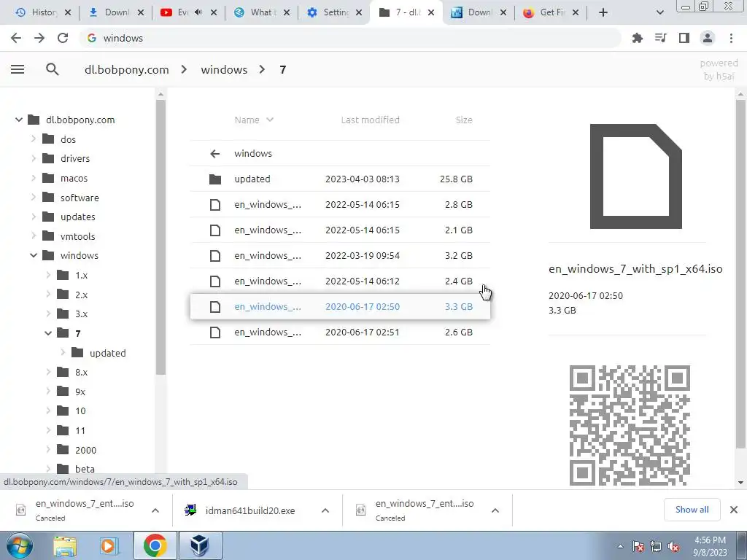Click the sidebar tree scrollbar
The image size is (747, 560).
(x=160, y=237)
